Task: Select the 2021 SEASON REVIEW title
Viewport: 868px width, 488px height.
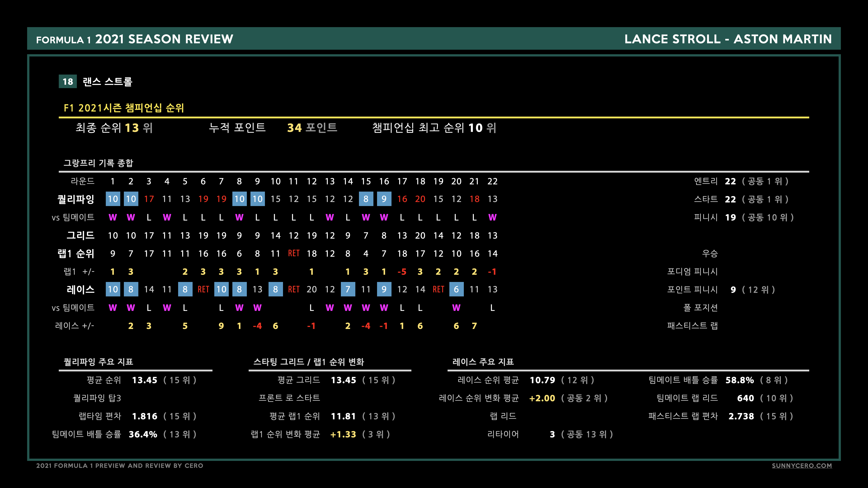Action: 164,39
